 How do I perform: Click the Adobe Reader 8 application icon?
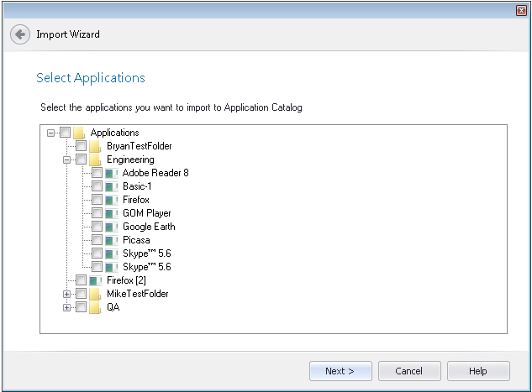coord(111,173)
